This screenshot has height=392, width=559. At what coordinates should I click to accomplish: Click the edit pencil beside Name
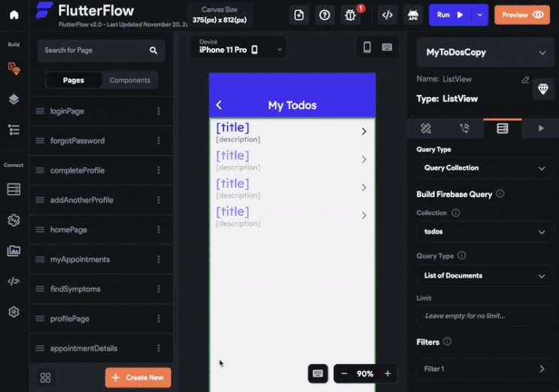click(525, 80)
